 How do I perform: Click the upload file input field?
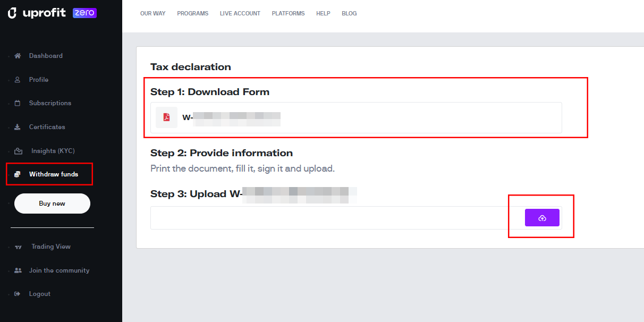(x=356, y=218)
